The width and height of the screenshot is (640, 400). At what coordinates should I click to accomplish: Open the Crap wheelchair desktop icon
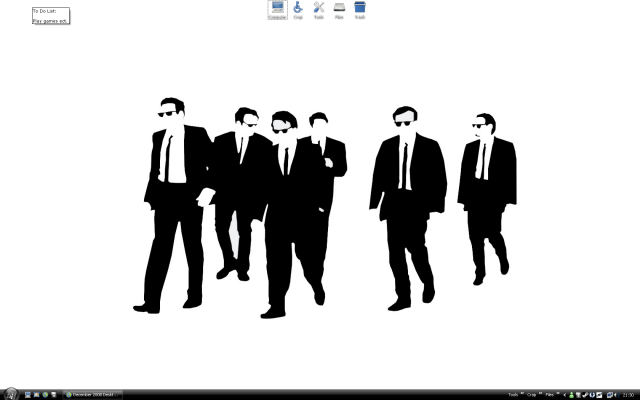pos(298,10)
